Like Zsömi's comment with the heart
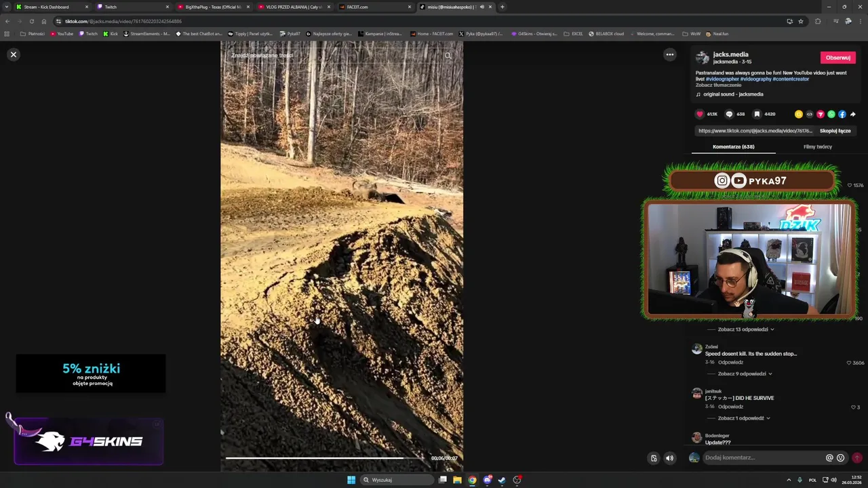The height and width of the screenshot is (488, 868). click(849, 363)
